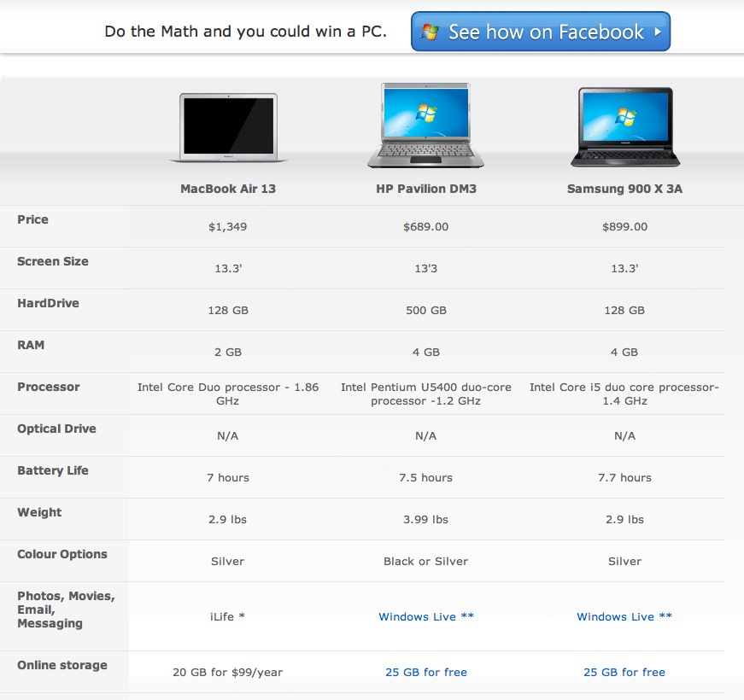The image size is (744, 700).
Task: Click the $899.00 price cell
Action: point(624,227)
